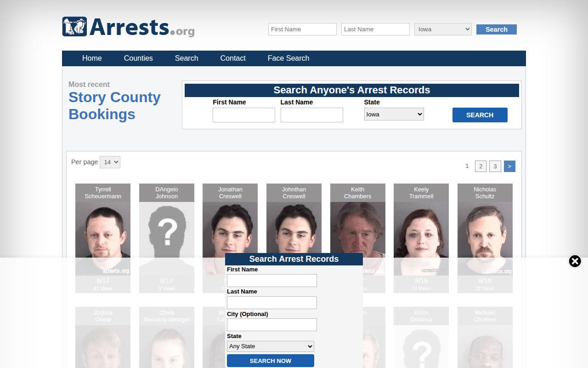Open Joshua Oneal booking card
This screenshot has height=368, width=588.
(x=103, y=337)
